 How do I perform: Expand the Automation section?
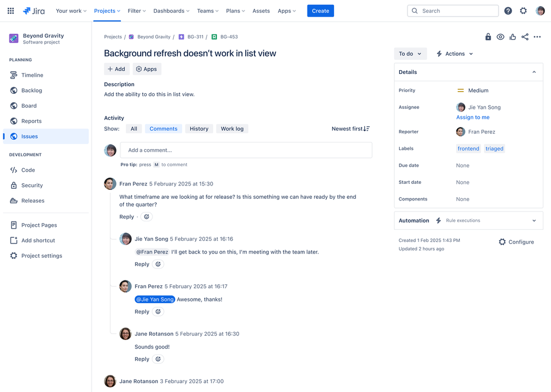(x=534, y=220)
